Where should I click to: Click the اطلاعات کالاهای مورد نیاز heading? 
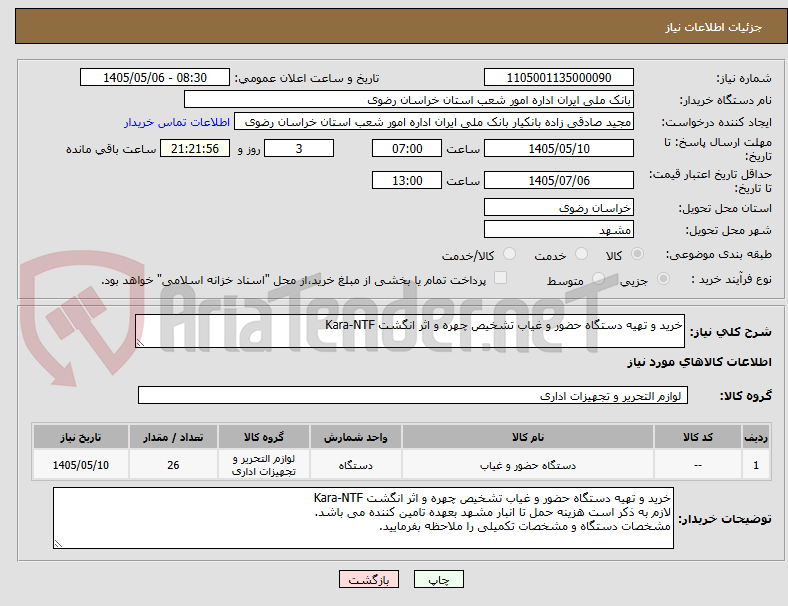(699, 362)
